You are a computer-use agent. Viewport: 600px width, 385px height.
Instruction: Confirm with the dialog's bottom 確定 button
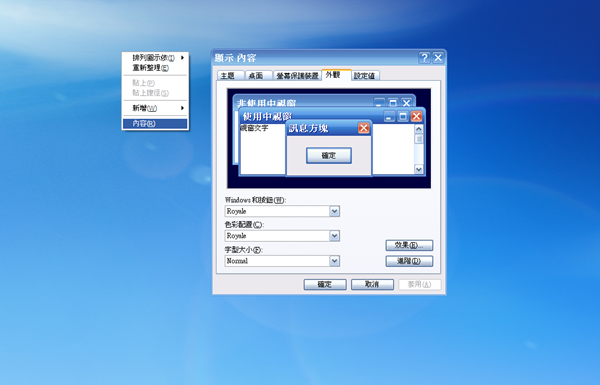(x=325, y=284)
